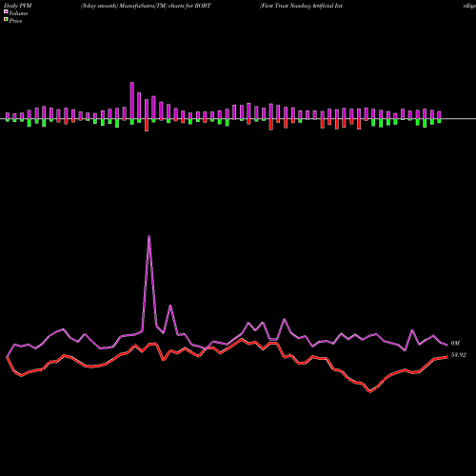Click the tallest purple volume bar
This screenshot has height=476, width=476.
(x=132, y=101)
